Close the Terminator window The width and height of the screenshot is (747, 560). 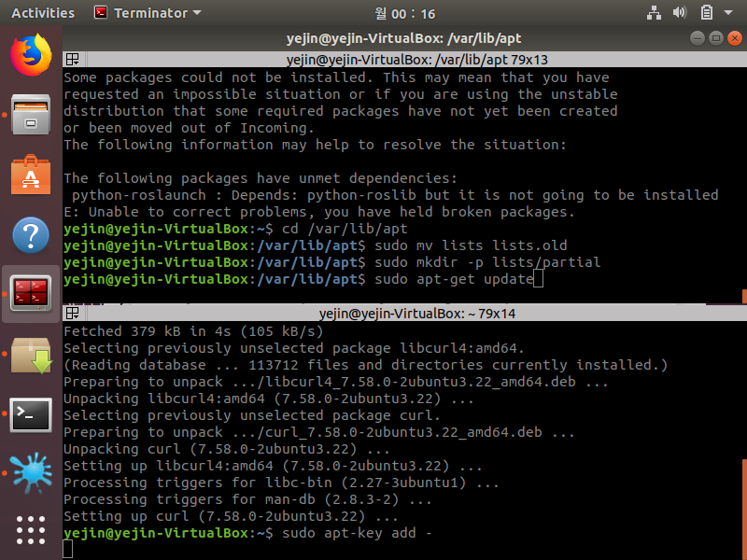(735, 38)
